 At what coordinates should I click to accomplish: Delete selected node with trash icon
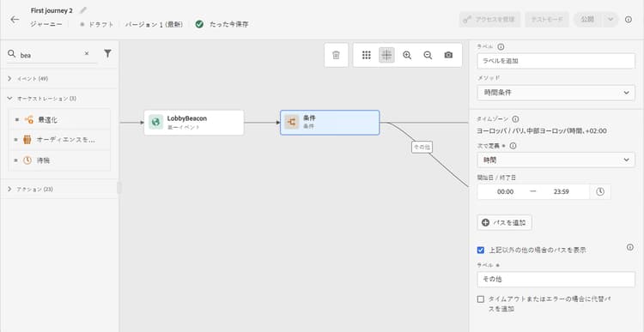(x=336, y=55)
